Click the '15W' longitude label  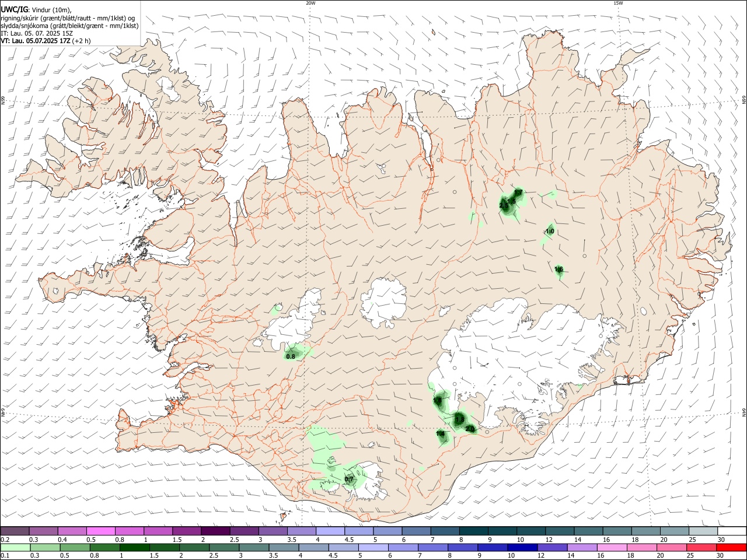coord(618,3)
